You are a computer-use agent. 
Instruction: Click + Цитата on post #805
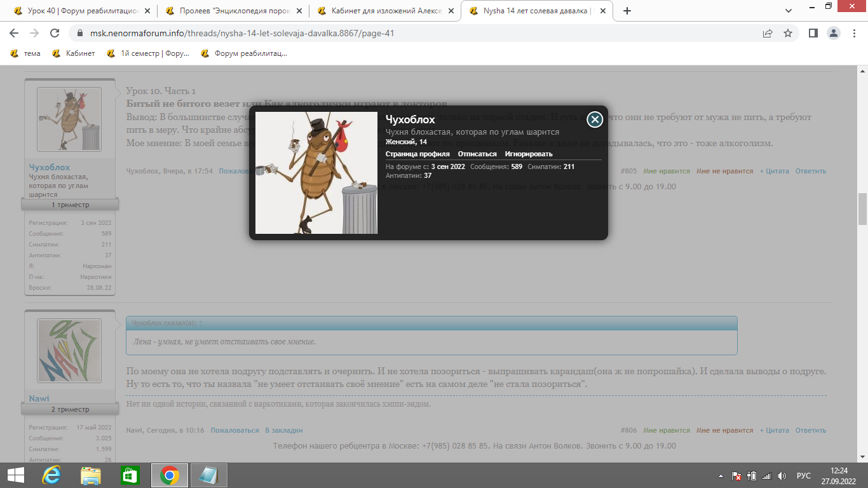[775, 171]
